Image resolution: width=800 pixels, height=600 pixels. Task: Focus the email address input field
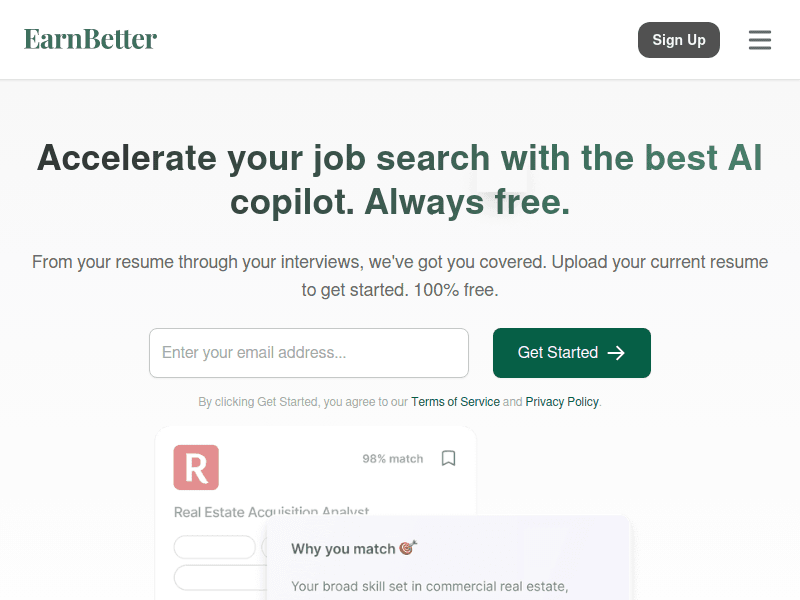[x=309, y=353]
